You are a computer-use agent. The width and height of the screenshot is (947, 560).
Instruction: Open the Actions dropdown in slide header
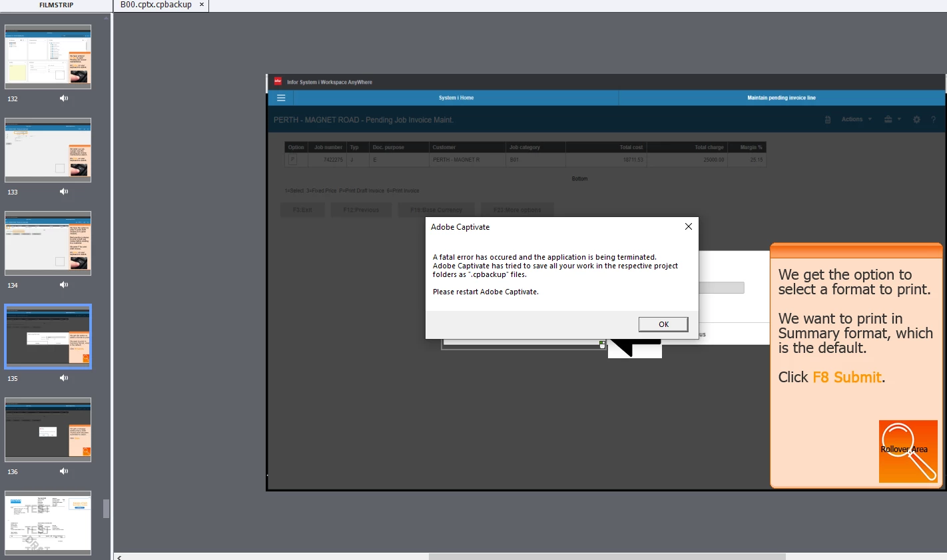click(856, 119)
